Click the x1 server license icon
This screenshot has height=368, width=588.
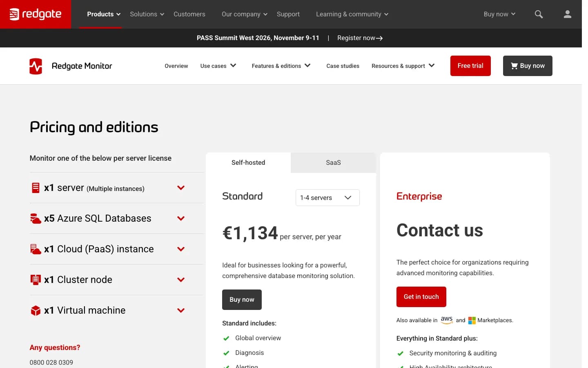[x=36, y=188]
